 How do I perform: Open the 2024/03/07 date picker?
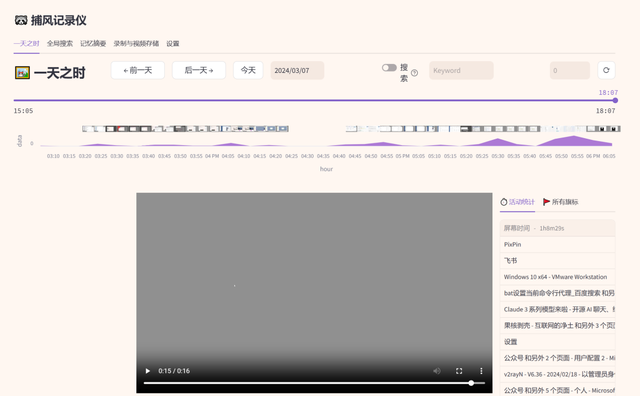297,70
